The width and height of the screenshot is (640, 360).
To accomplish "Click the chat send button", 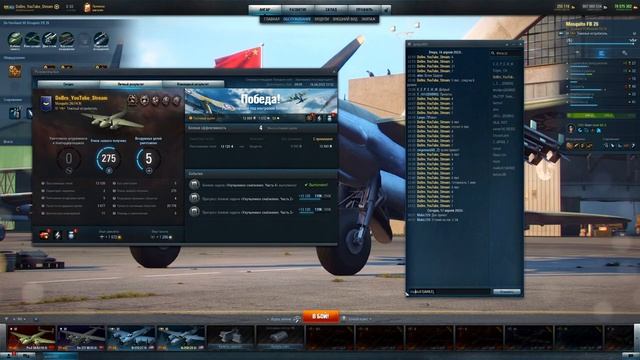I will (507, 291).
